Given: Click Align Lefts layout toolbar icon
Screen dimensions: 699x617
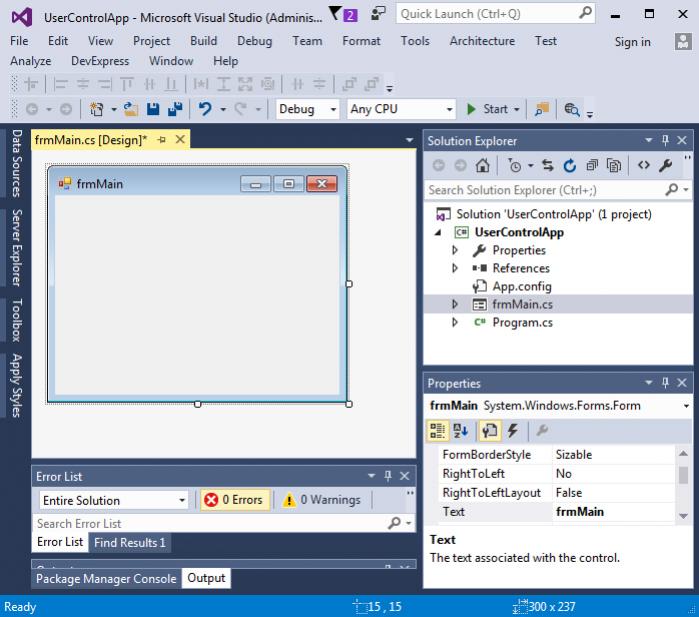Looking at the screenshot, I should click(60, 84).
